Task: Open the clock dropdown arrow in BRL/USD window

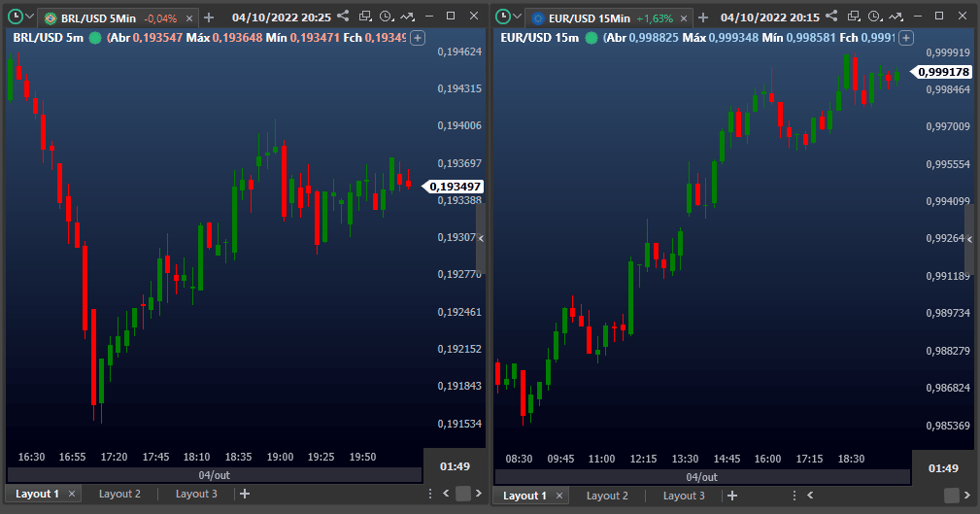Action: click(x=29, y=17)
